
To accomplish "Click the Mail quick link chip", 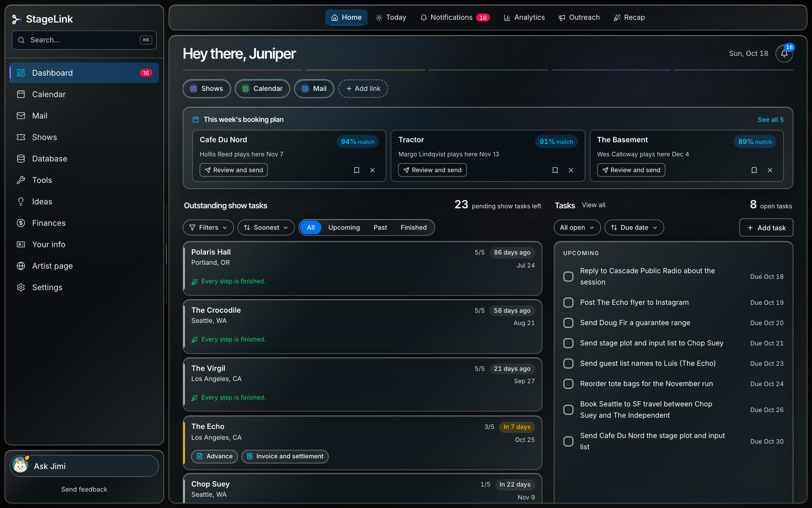I will point(314,88).
